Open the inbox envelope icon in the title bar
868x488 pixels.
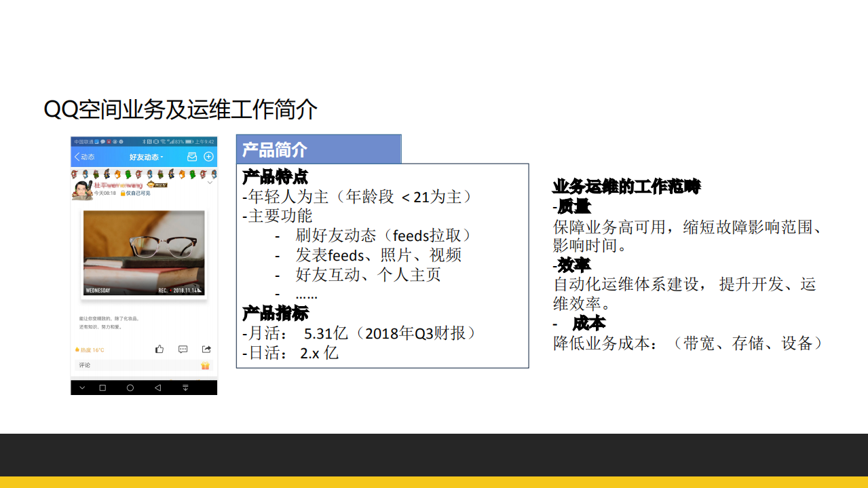[x=192, y=157]
